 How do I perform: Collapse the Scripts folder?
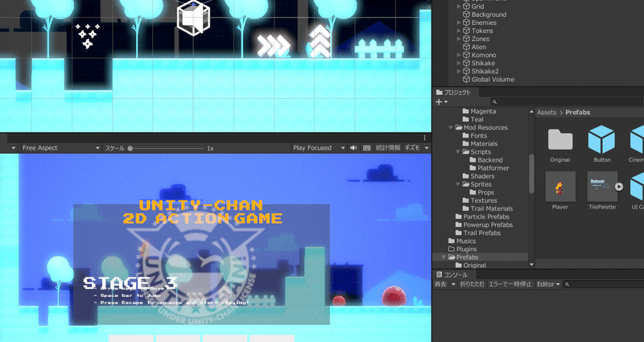tap(458, 152)
